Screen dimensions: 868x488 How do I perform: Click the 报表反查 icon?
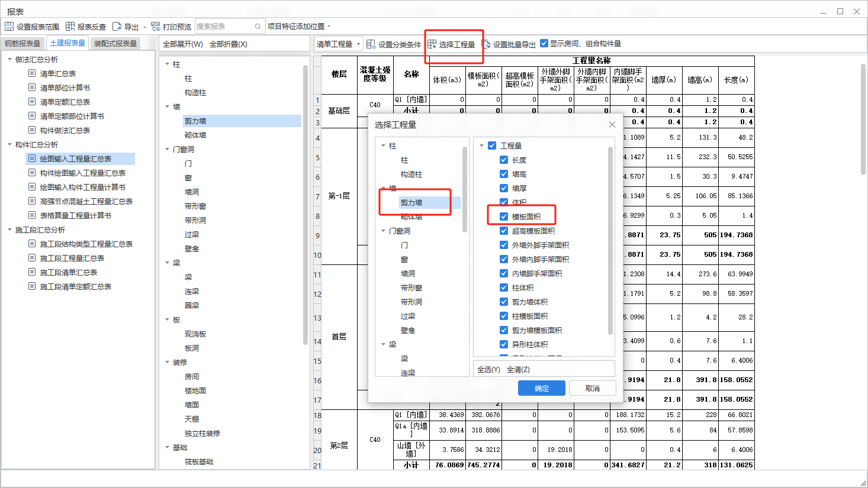(70, 27)
